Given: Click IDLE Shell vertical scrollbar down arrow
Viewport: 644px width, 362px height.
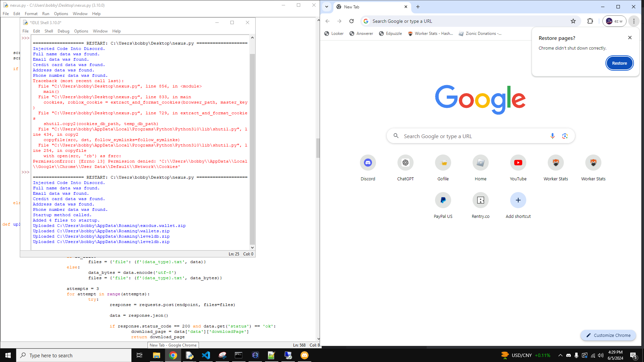Looking at the screenshot, I should [x=252, y=248].
